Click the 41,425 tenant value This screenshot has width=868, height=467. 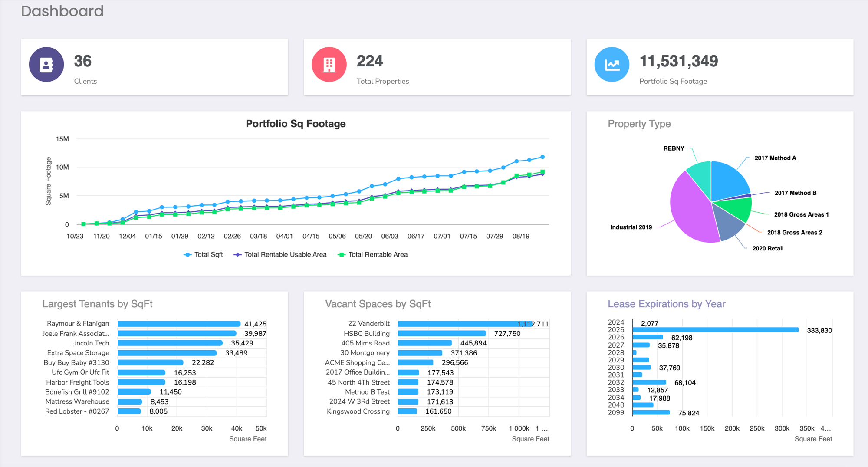point(255,324)
